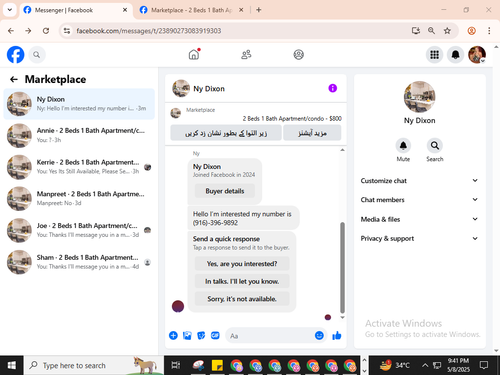Click the browser address bar URL
The height and width of the screenshot is (375, 500).
click(x=149, y=31)
